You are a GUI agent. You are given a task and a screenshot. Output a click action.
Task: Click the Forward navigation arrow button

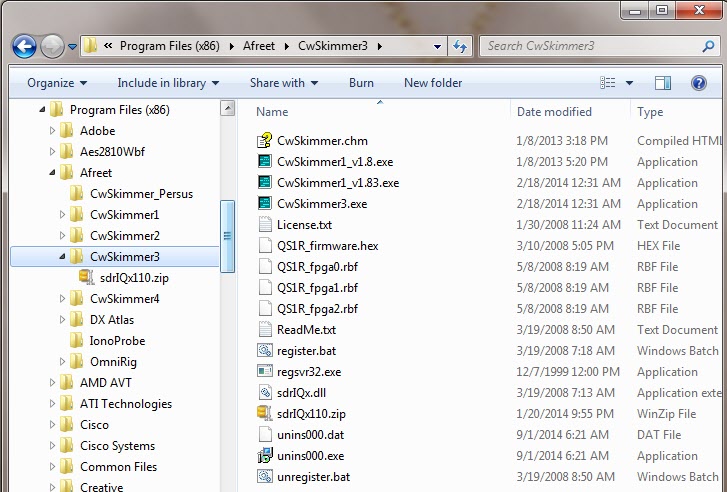pyautogui.click(x=52, y=46)
